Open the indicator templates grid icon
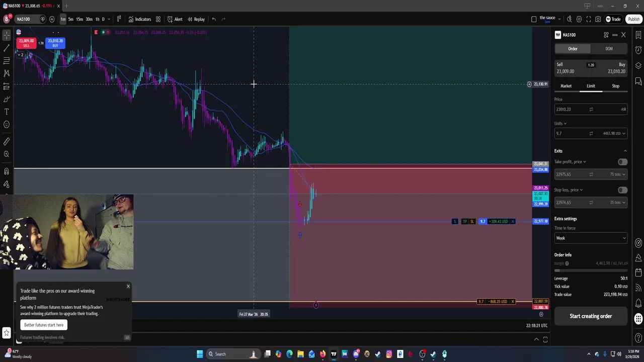Viewport: 644px width, 362px height. pyautogui.click(x=158, y=19)
